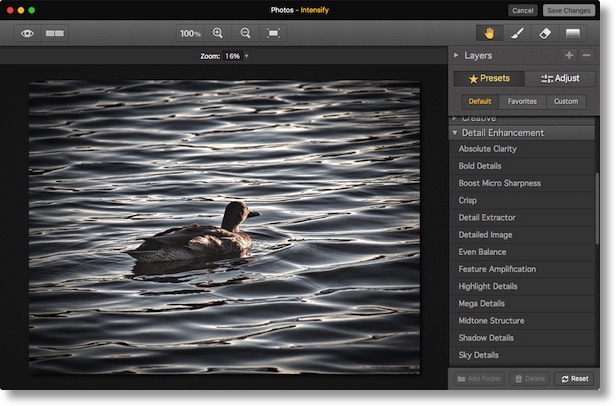Click the fit to screen icon
This screenshot has height=406, width=616.
coord(273,33)
